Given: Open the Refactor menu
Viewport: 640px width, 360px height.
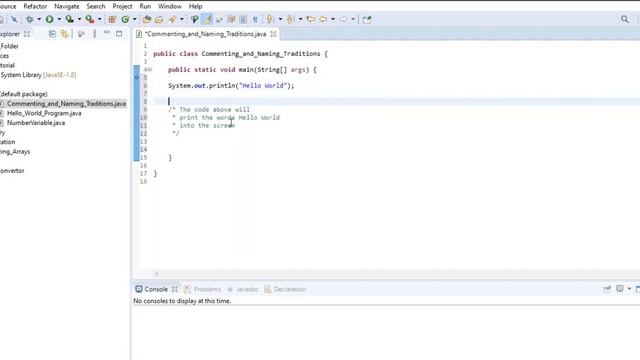Looking at the screenshot, I should 35,6.
